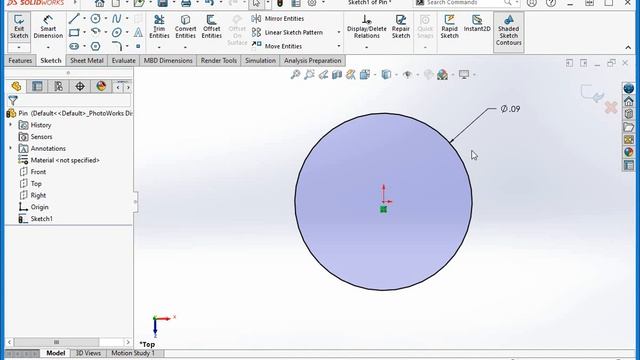Viewport: 640px width, 360px height.
Task: Open the Line tool dropdown arrow
Action: (84, 18)
